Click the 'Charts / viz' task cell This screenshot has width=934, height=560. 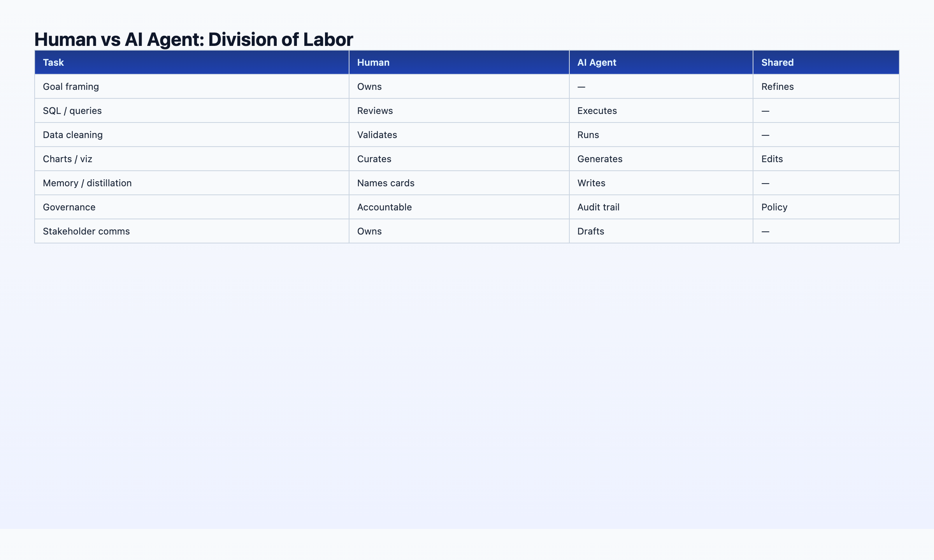point(192,159)
